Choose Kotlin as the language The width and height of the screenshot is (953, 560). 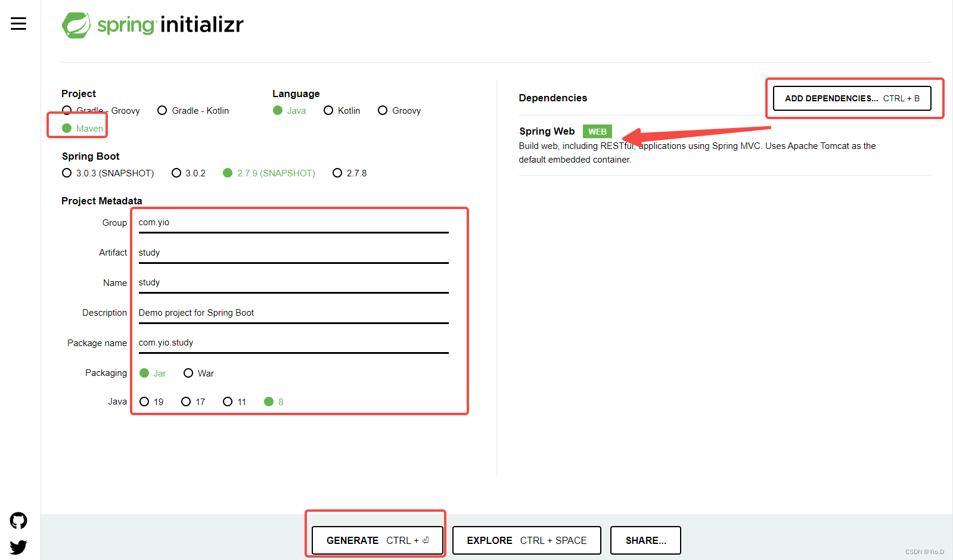(342, 111)
